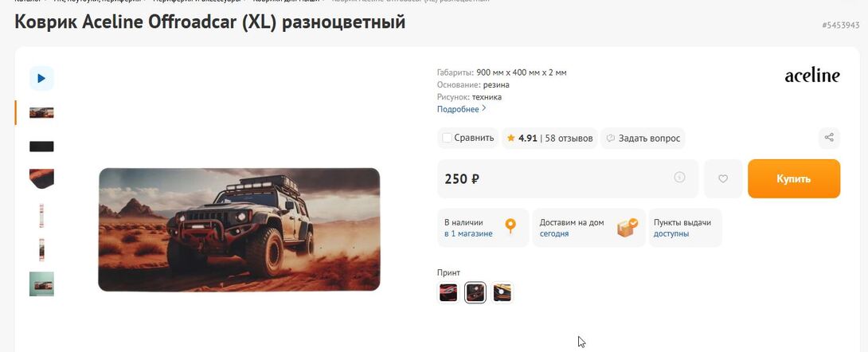Click the delivery box icon
The image size is (868, 352).
pyautogui.click(x=628, y=228)
